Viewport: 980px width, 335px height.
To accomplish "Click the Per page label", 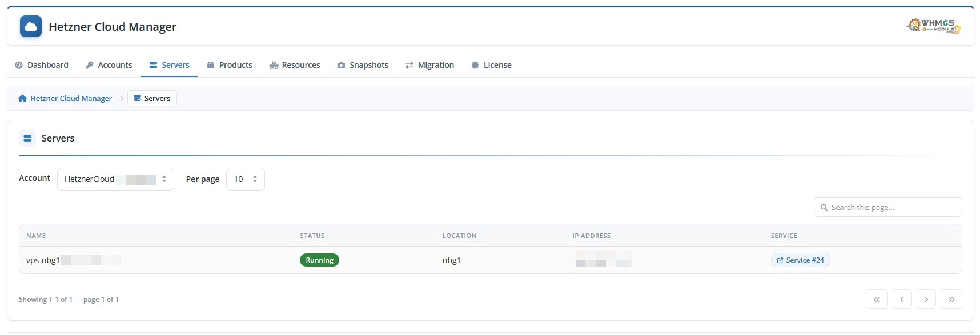I will (x=203, y=179).
